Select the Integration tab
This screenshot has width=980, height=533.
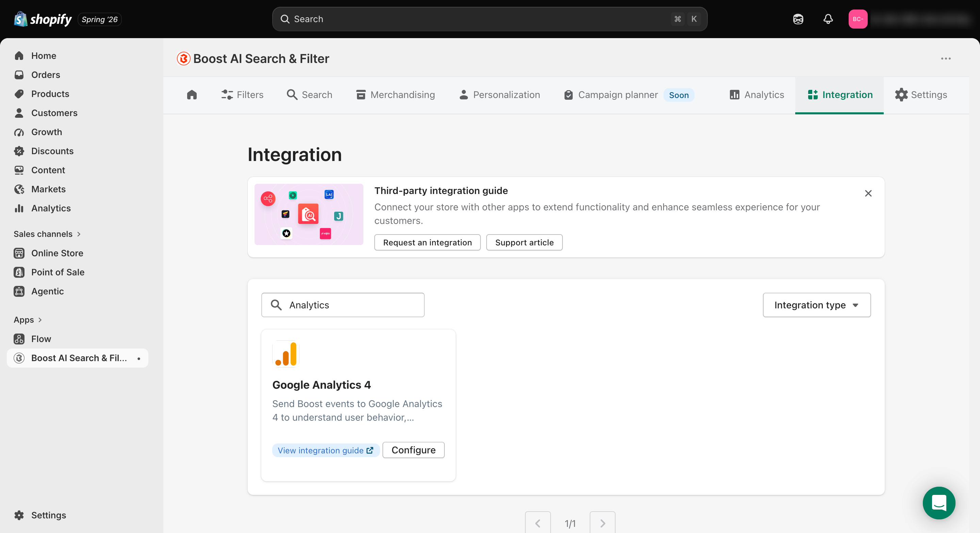point(839,95)
